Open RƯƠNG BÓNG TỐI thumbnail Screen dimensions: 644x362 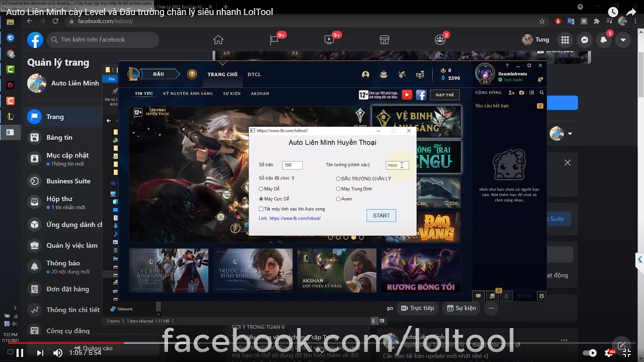pyautogui.click(x=421, y=270)
